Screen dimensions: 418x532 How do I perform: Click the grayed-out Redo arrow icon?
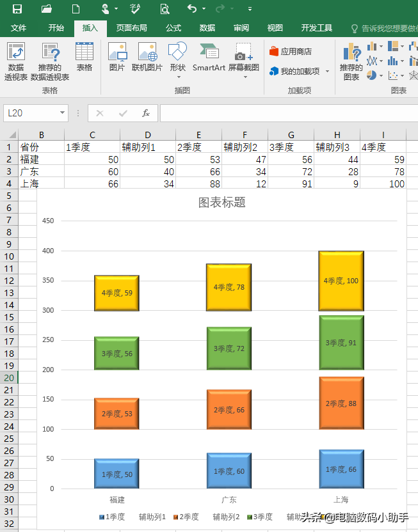[x=220, y=8]
